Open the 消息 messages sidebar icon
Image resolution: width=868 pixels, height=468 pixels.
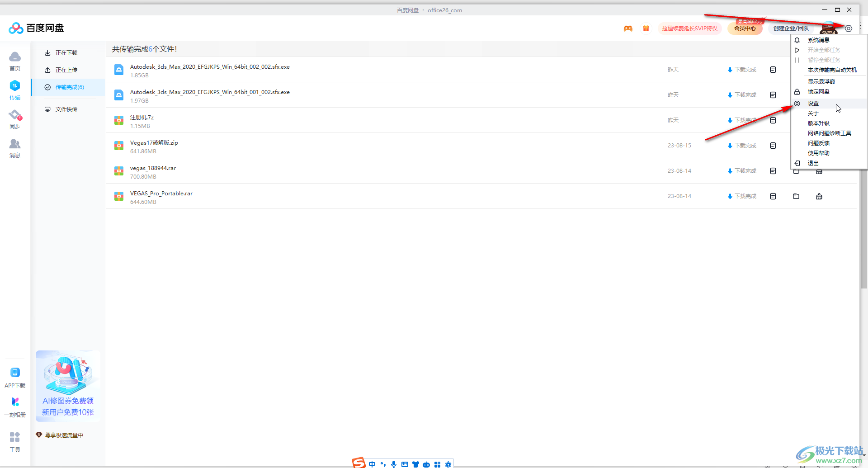(x=15, y=148)
